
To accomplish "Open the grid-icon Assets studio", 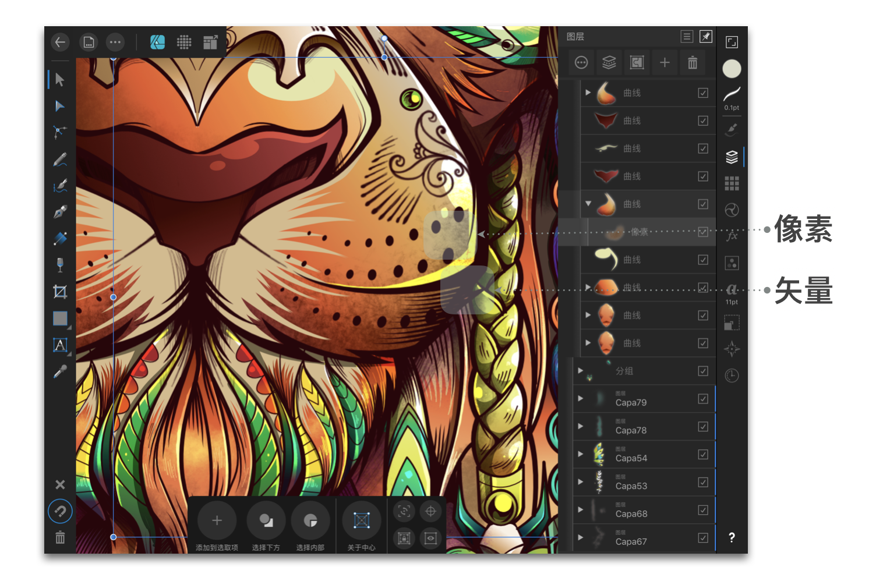I will tap(732, 184).
